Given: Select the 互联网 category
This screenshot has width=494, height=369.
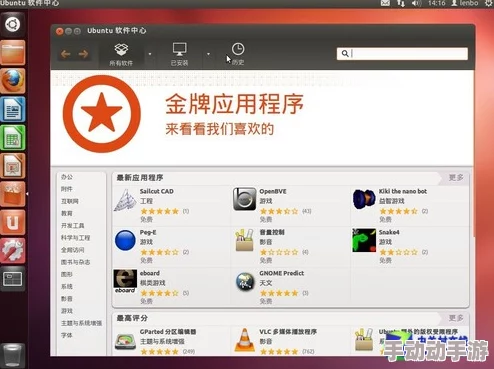Looking at the screenshot, I should click(70, 201).
